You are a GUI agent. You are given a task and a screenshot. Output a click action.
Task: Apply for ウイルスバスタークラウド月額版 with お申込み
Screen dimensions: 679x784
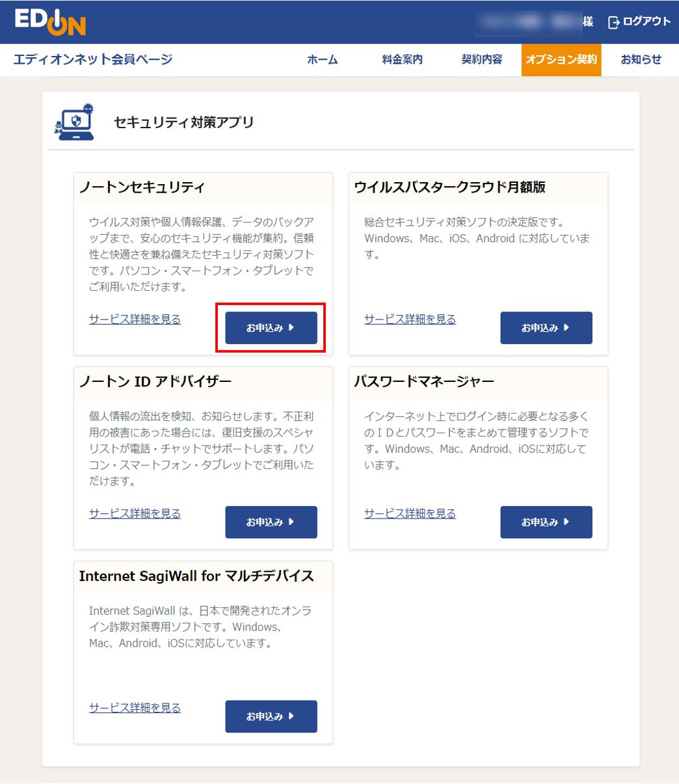tap(546, 328)
